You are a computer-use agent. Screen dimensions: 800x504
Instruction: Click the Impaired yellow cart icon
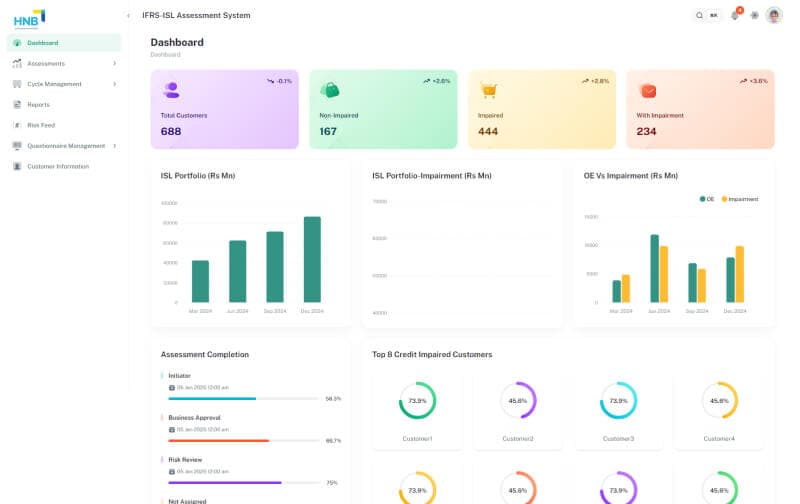click(x=489, y=90)
